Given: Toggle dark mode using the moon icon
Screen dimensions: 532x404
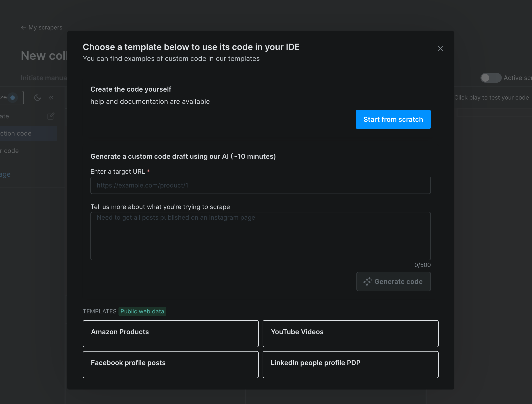Looking at the screenshot, I should tap(37, 98).
